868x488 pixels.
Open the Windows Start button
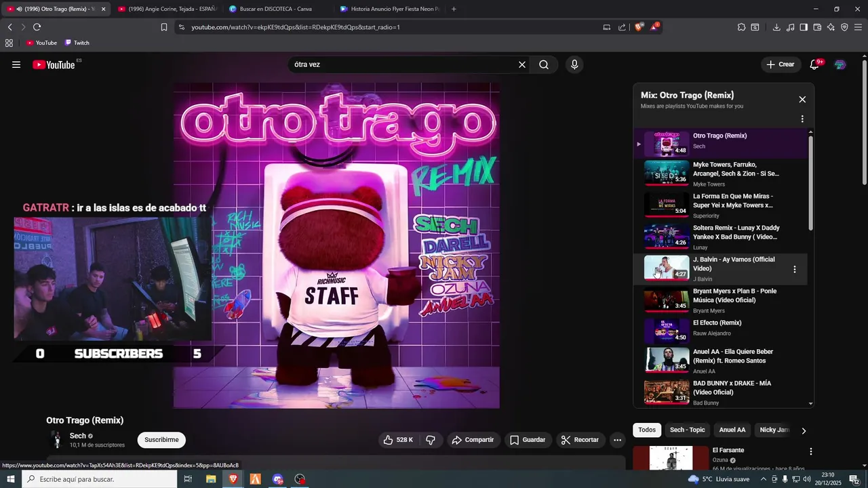tap(11, 479)
